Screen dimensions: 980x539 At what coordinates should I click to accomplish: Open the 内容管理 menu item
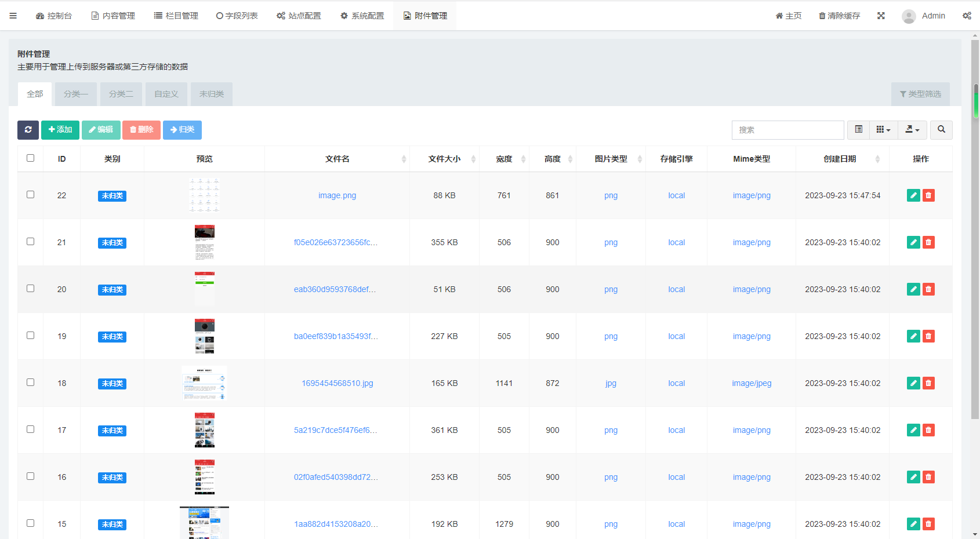113,16
